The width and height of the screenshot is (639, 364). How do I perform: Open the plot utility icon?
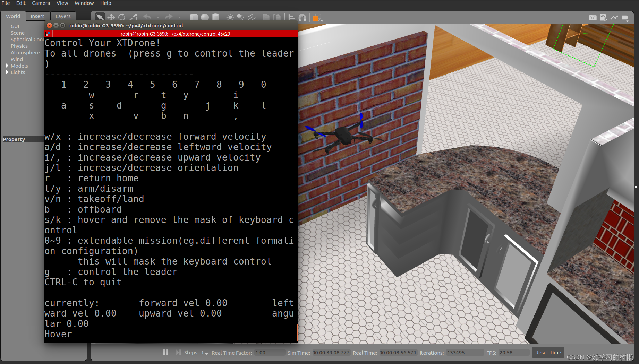click(x=614, y=17)
